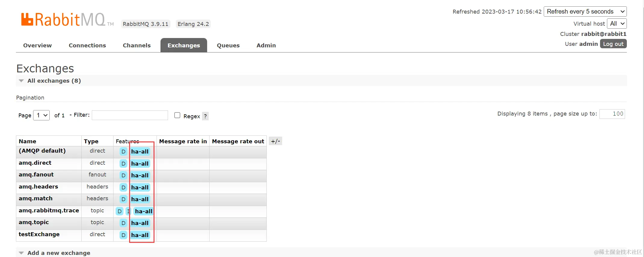
Task: Open the amq.headers exchange link
Action: coord(38,186)
